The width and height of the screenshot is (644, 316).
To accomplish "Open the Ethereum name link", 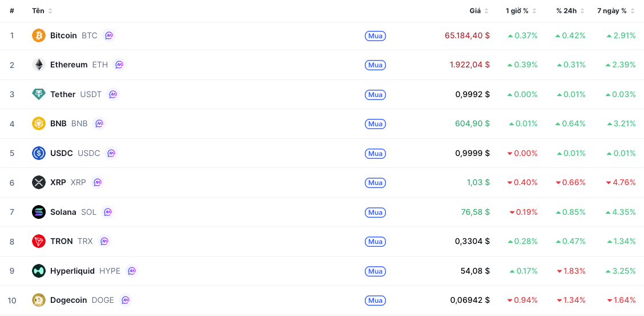I will click(x=69, y=65).
